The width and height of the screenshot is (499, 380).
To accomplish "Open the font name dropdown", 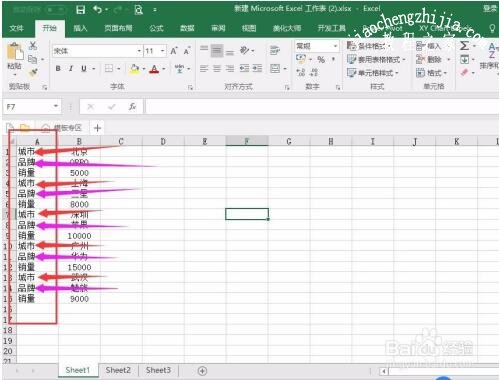I will pyautogui.click(x=139, y=51).
